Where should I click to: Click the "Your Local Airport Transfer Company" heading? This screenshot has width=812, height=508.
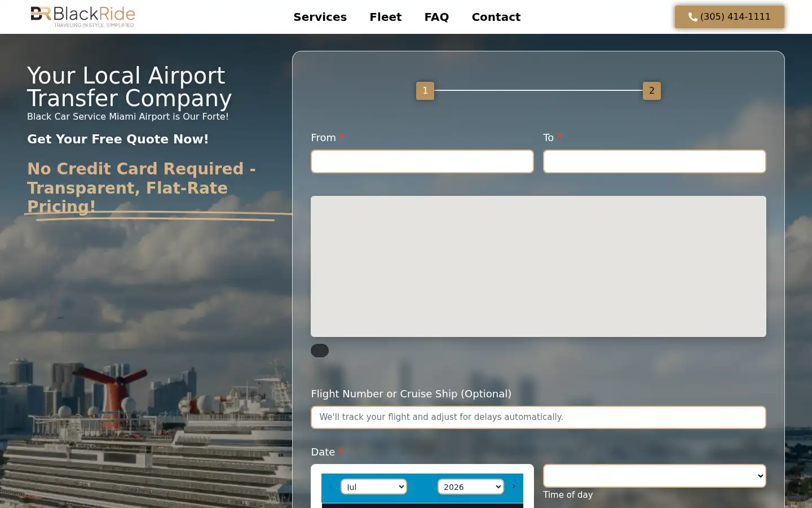click(x=130, y=87)
